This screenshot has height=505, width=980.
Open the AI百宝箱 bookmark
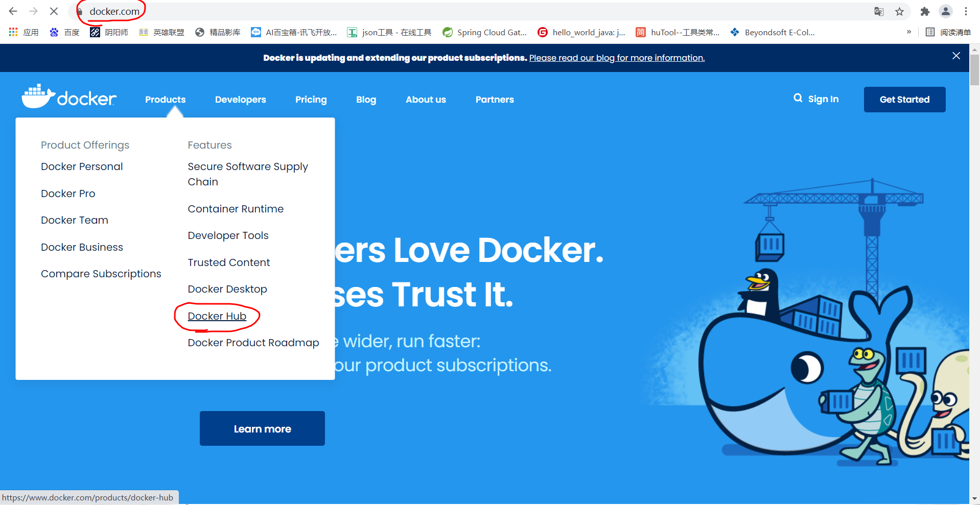click(294, 32)
